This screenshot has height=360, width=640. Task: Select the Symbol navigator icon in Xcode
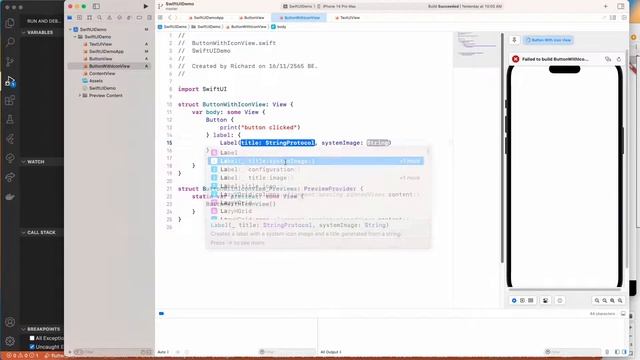pos(89,18)
